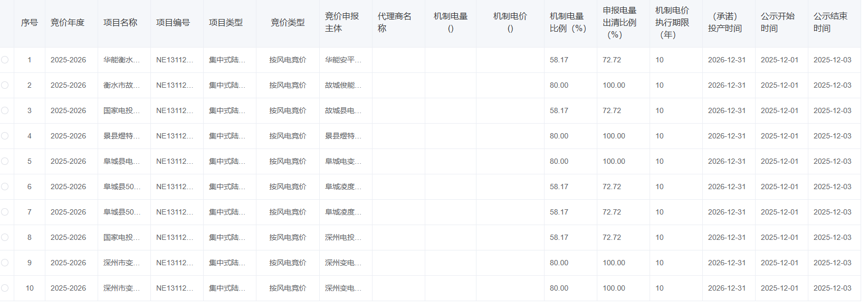Select the radio button for row 8
868x307 pixels.
[x=5, y=237]
